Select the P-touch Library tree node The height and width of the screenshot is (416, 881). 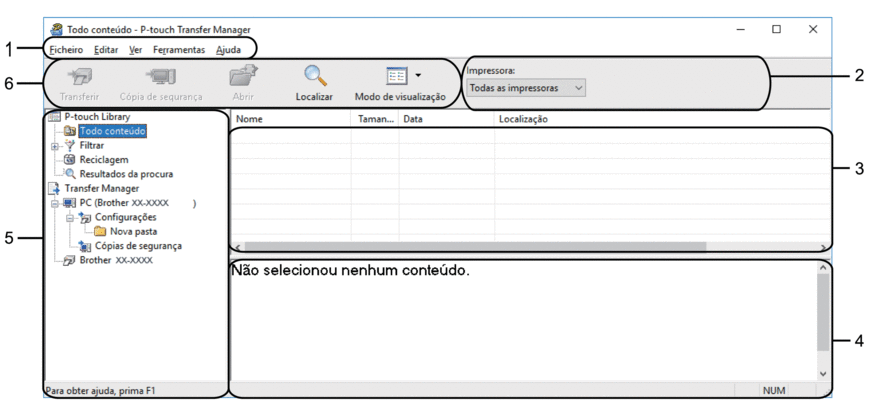point(97,117)
